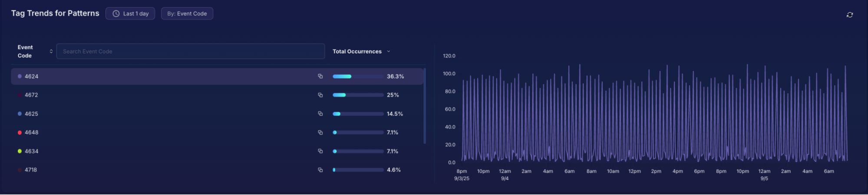Copy event code 4625
Screen dimensions: 868x195
320,114
